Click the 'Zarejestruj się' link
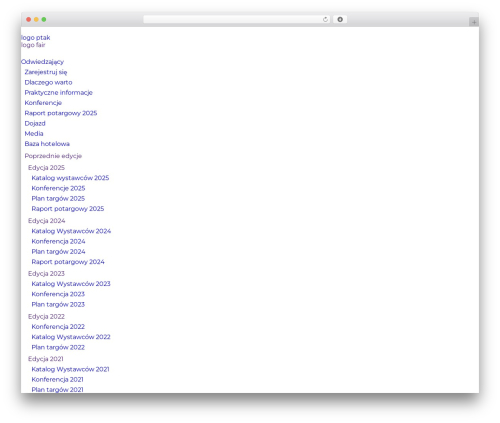The height and width of the screenshot is (423, 500). coord(46,72)
